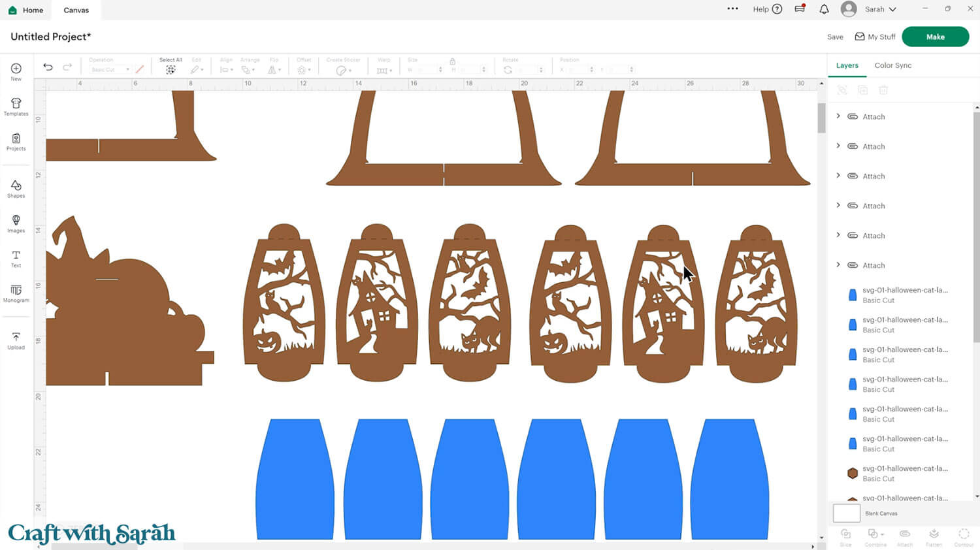Open the Flip dropdown
The image size is (980, 550).
coord(274,69)
